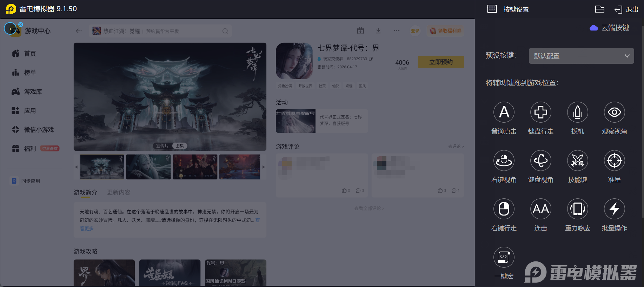Show next screenshot thumbnails arrow
Image resolution: width=644 pixels, height=287 pixels.
pyautogui.click(x=264, y=167)
